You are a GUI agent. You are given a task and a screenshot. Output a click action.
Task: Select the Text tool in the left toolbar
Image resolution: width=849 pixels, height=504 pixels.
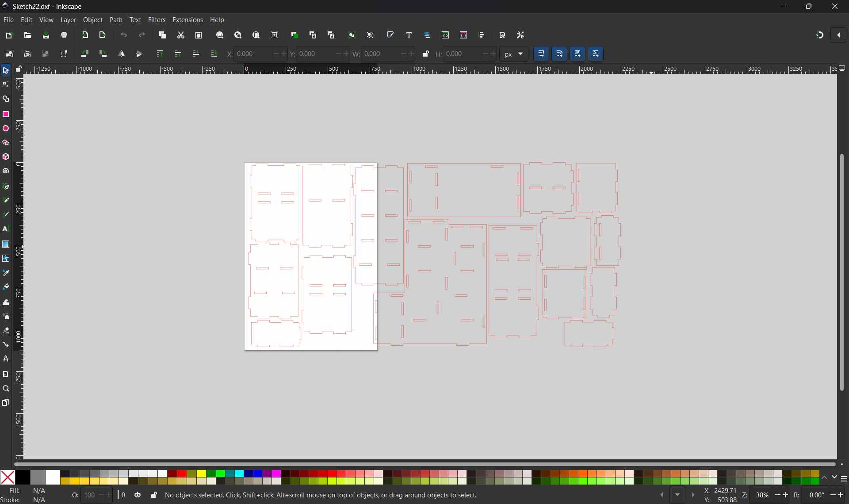(x=6, y=229)
